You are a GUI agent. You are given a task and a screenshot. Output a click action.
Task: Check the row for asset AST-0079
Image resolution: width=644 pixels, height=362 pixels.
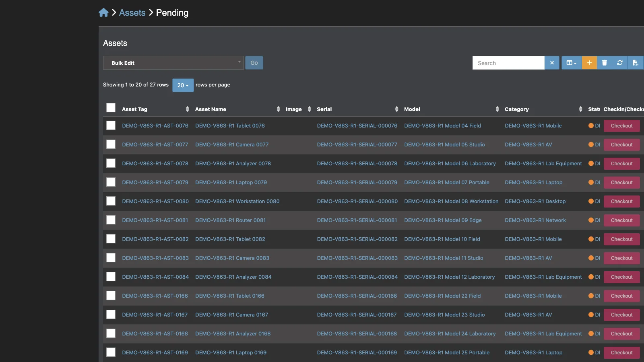tap(111, 182)
